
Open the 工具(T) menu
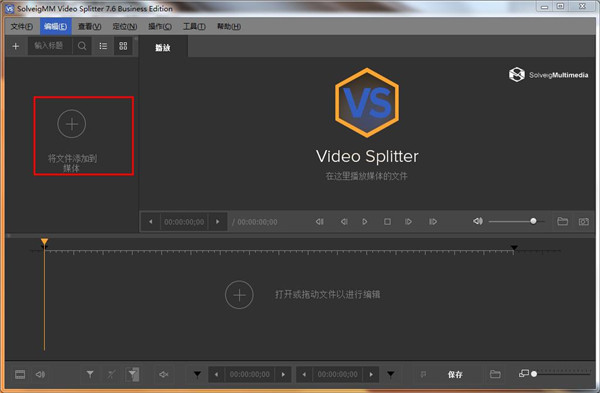pos(194,26)
